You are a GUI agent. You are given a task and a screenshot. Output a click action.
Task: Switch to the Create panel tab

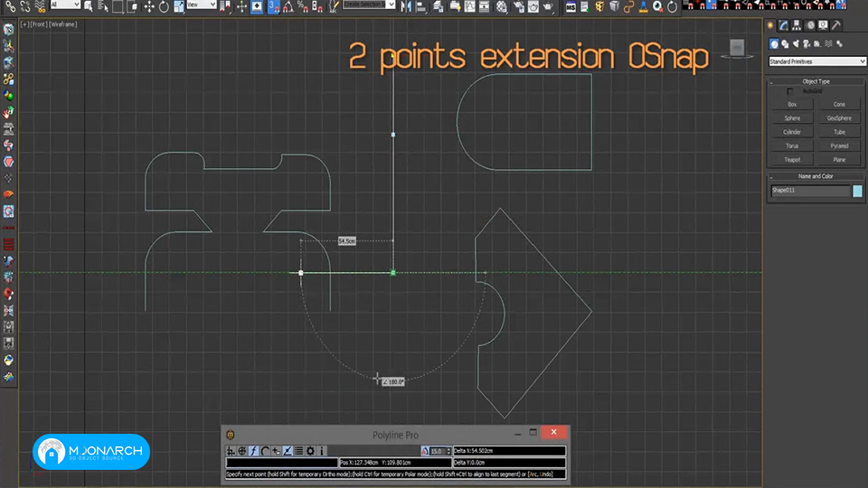(770, 25)
